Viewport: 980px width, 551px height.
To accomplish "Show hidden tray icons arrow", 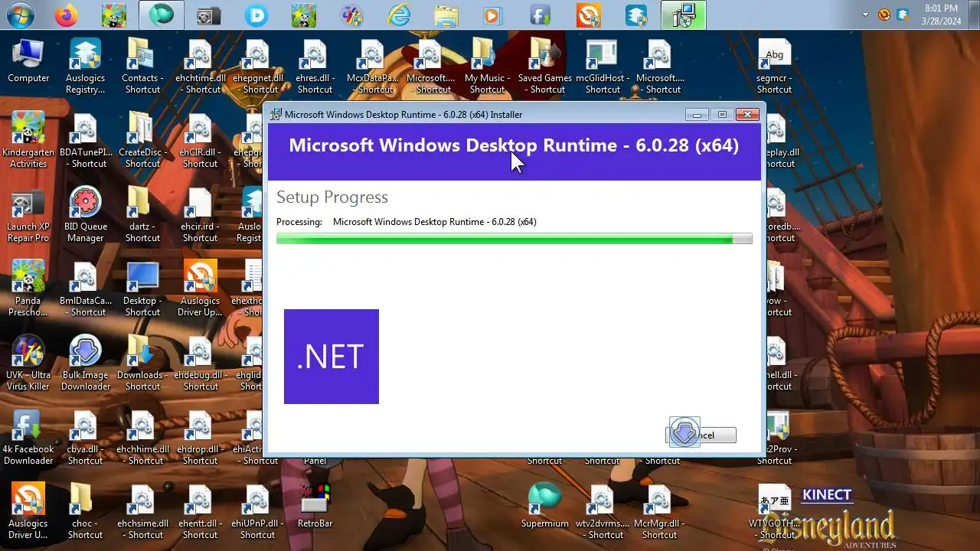I will [x=866, y=15].
